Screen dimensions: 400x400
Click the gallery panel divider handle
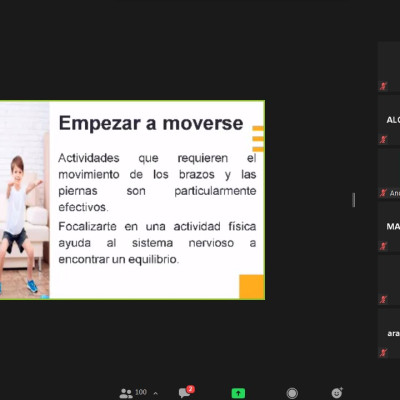pos(354,200)
